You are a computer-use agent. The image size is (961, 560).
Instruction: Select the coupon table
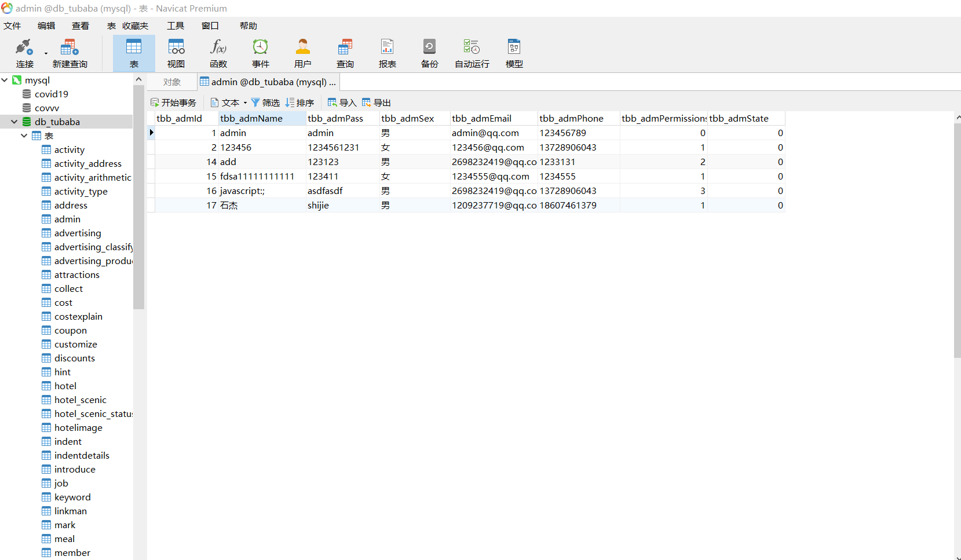pos(71,330)
